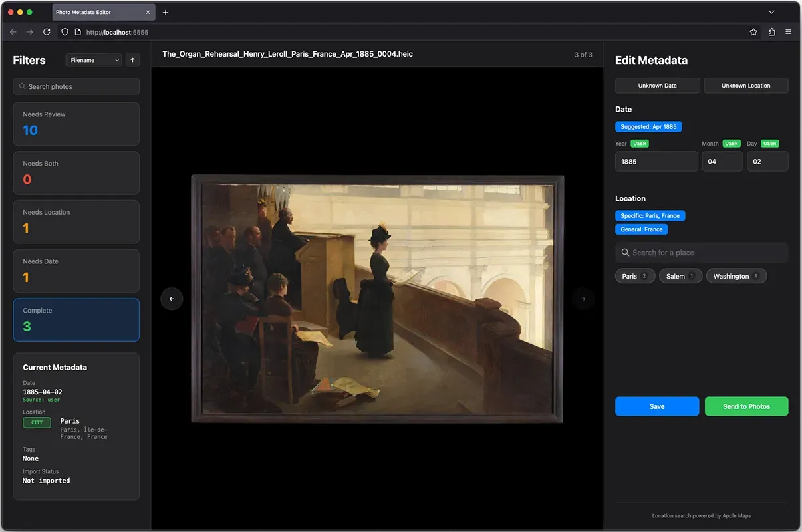The height and width of the screenshot is (532, 802).
Task: Click the browser back arrow
Action: coord(13,32)
